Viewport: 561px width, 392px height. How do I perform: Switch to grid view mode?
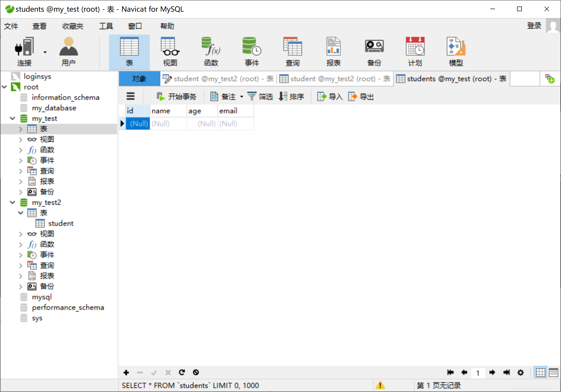coord(540,372)
